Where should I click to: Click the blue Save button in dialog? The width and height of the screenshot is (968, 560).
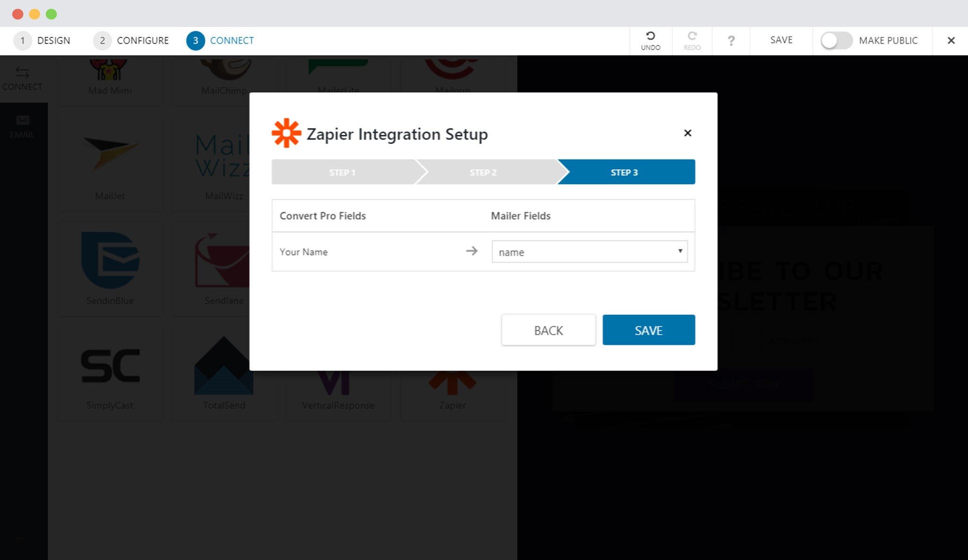648,330
